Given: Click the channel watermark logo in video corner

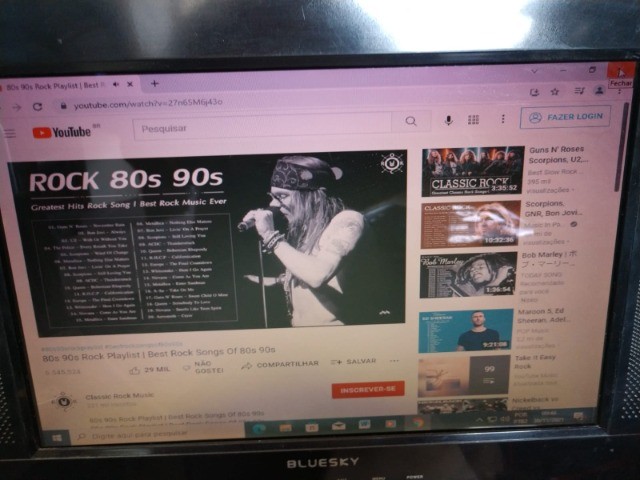Looking at the screenshot, I should 392,163.
